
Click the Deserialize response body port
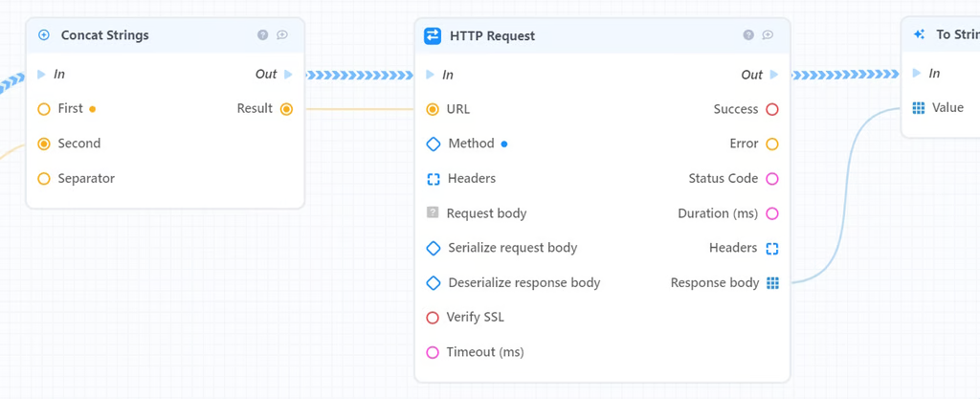(x=433, y=282)
